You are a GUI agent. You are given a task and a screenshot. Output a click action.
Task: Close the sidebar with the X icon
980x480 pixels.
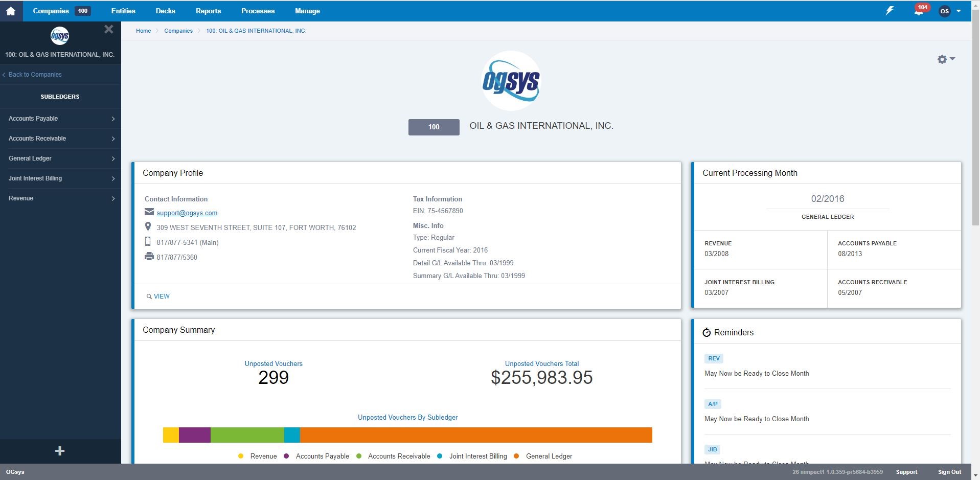108,29
